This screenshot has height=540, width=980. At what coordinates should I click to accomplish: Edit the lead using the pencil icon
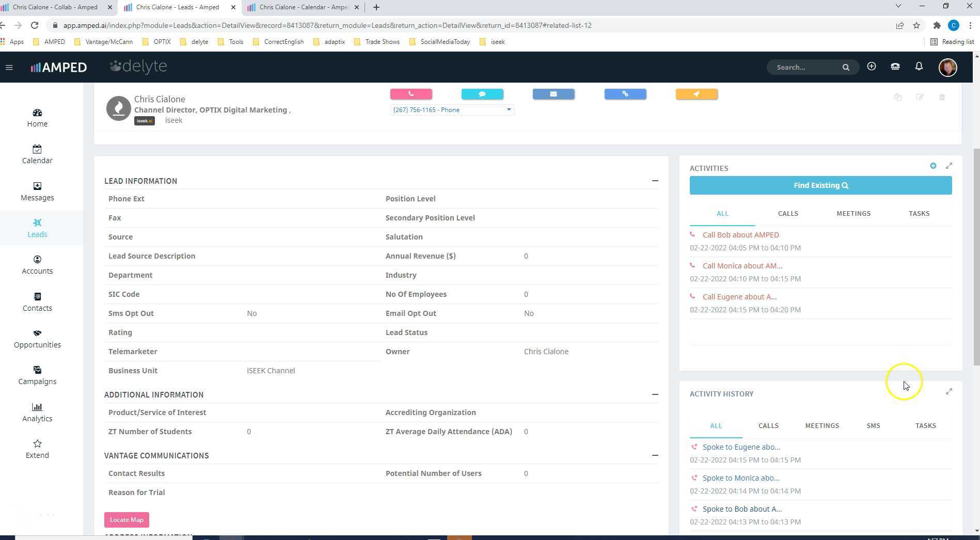click(x=921, y=97)
